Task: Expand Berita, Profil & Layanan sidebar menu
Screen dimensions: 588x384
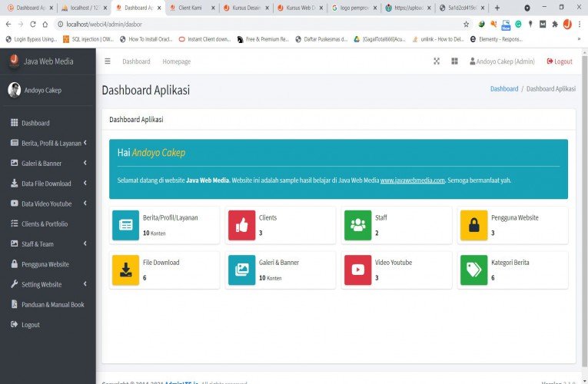Action: click(x=48, y=143)
